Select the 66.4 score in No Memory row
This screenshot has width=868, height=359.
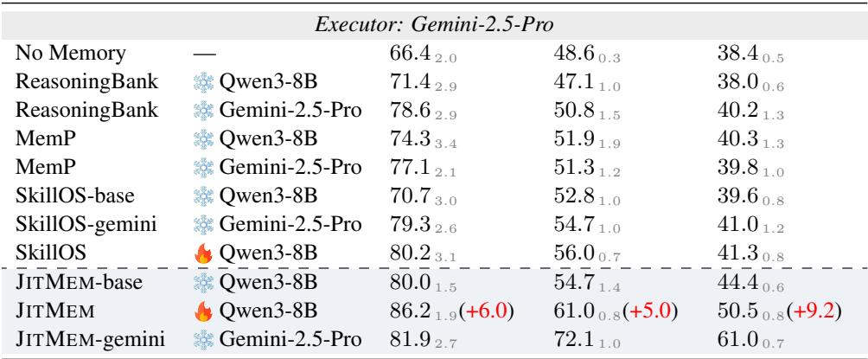coord(411,54)
